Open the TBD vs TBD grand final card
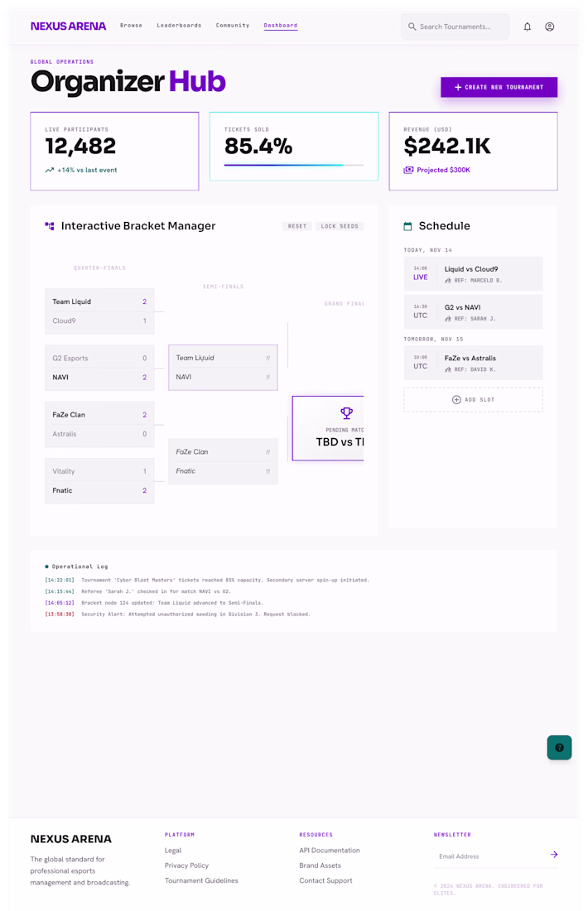This screenshot has height=911, width=588. click(x=328, y=428)
